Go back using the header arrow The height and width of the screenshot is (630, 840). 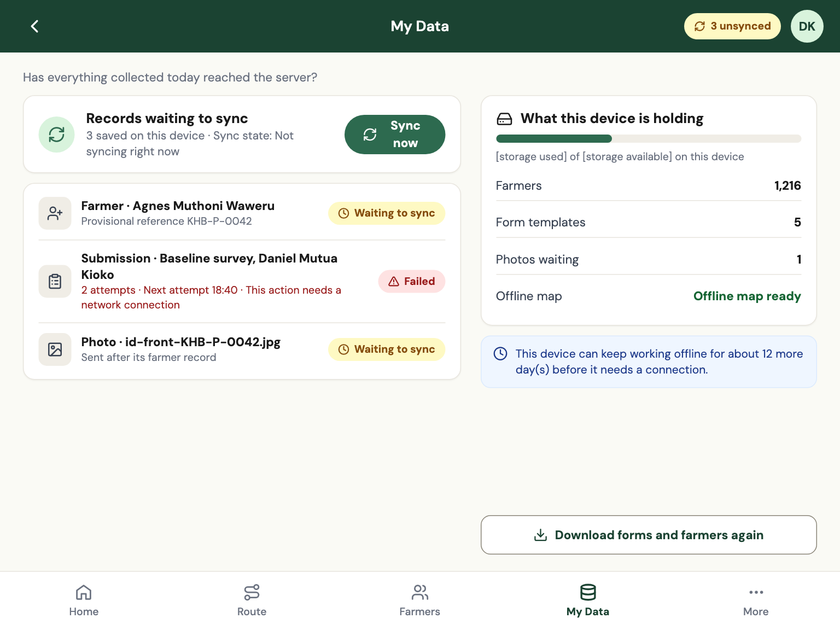34,26
